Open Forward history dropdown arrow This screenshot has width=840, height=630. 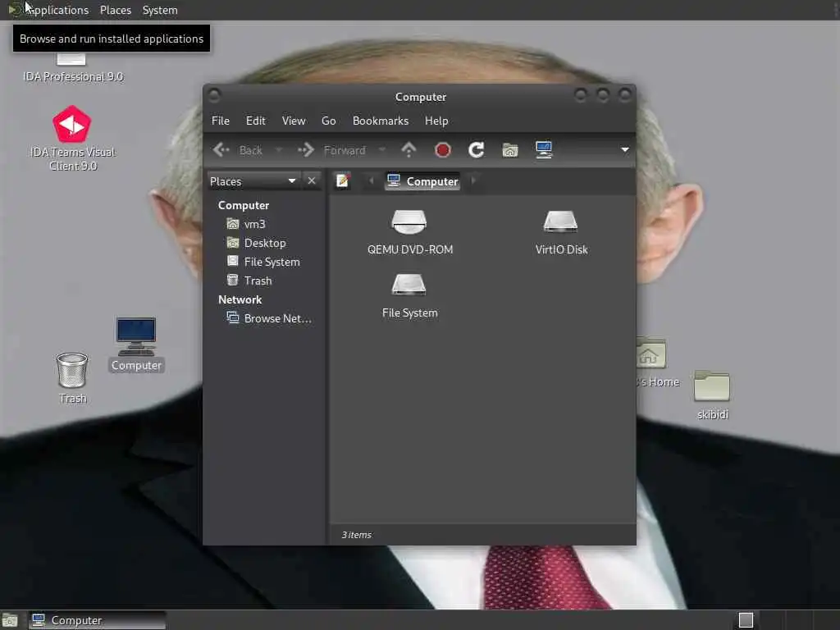[x=382, y=150]
